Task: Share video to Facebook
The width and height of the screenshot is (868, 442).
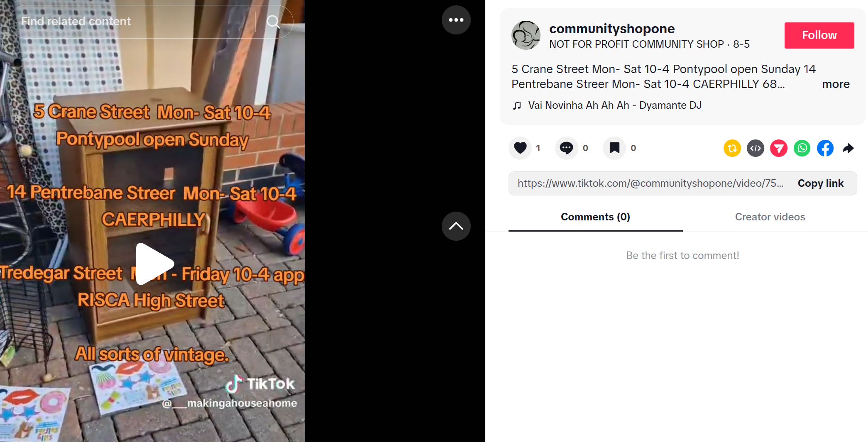Action: [825, 148]
